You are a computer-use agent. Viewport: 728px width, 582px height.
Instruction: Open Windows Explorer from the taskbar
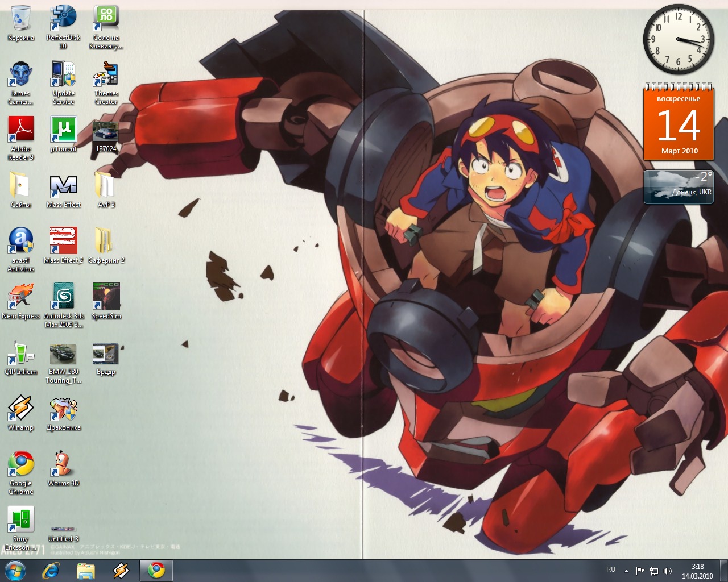click(x=86, y=571)
